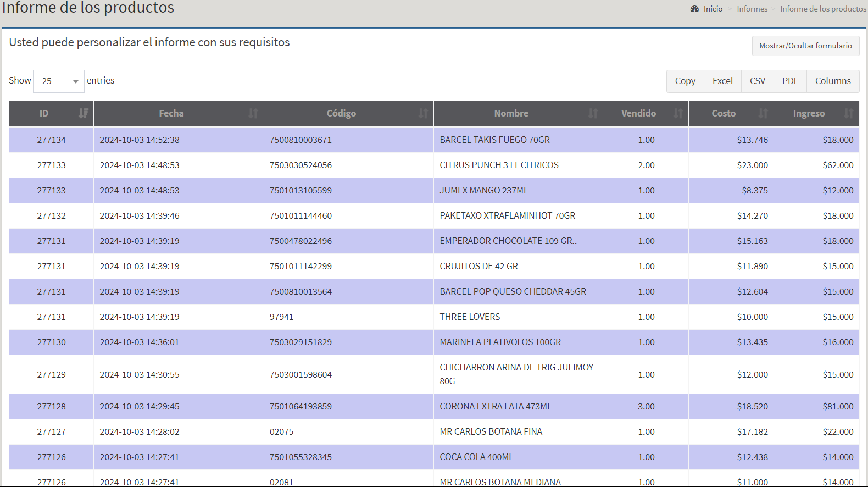Sort by Costo using its arrow icon
868x487 pixels.
763,113
